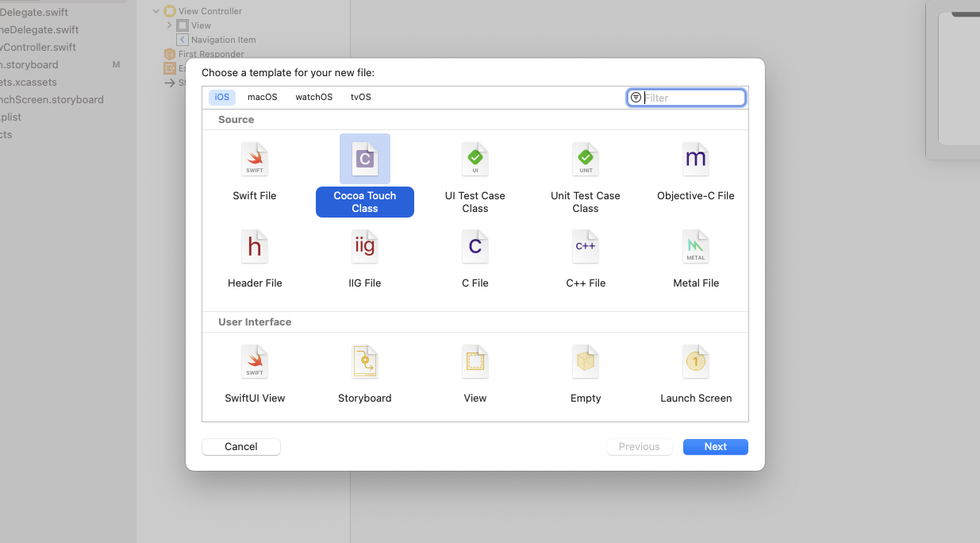
Task: Click the Previous button
Action: pos(640,447)
